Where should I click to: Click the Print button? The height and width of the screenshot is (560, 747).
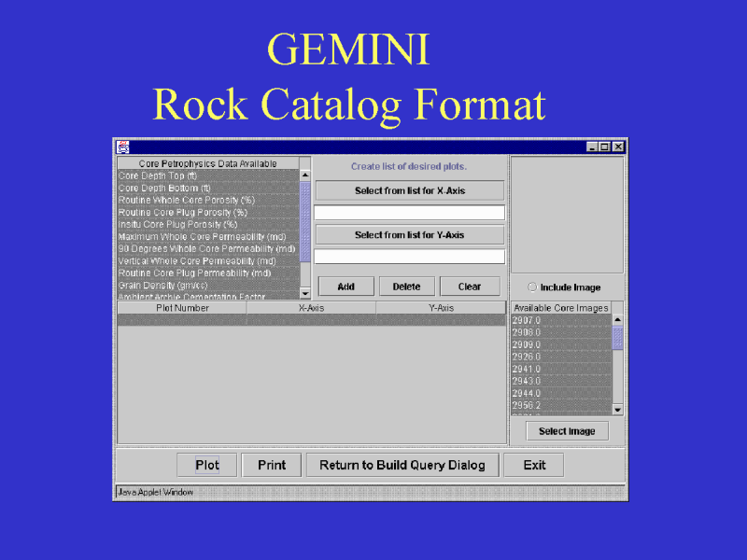pyautogui.click(x=272, y=465)
